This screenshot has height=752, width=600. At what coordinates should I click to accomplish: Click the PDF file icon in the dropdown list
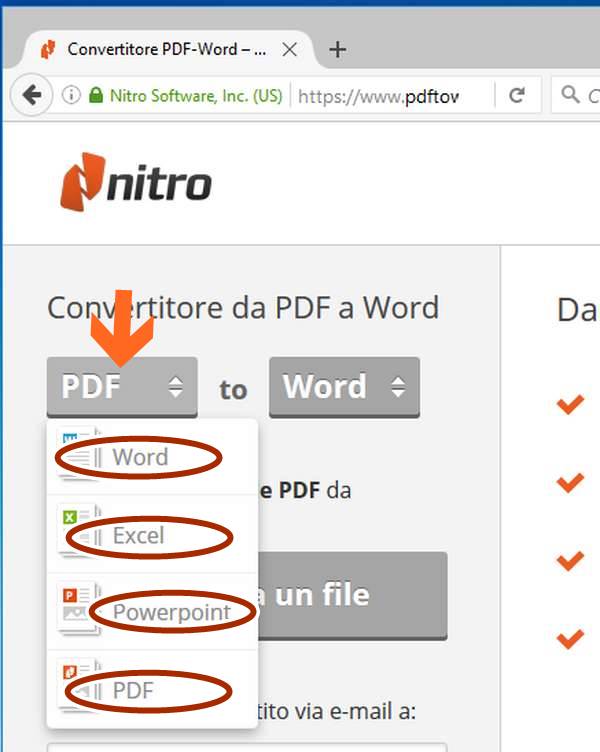coord(80,686)
